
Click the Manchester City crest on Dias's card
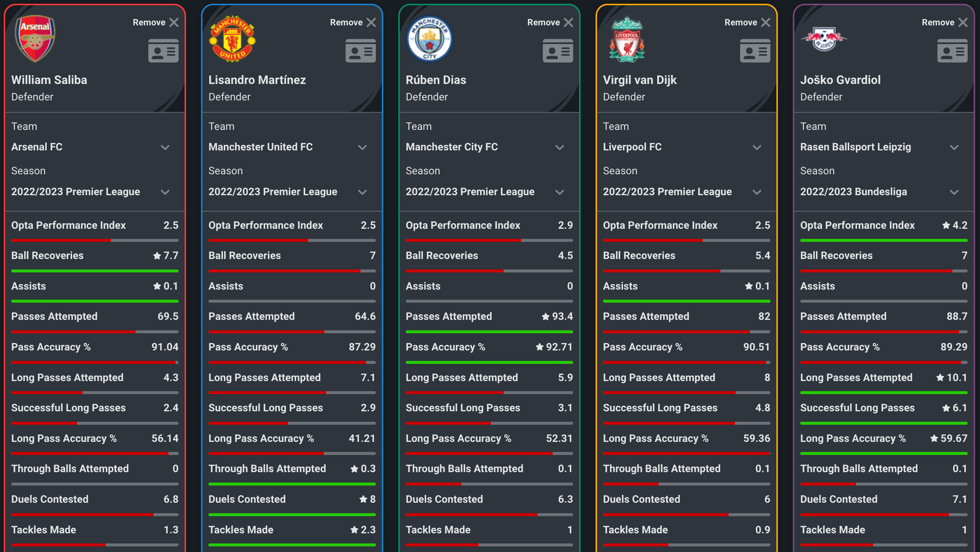pyautogui.click(x=429, y=39)
